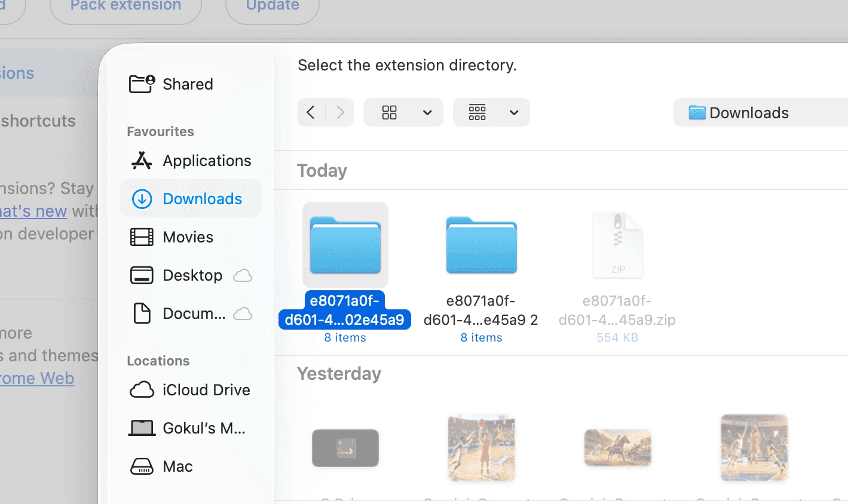Go forward in folder history
Screen dimensions: 848x504
[341, 112]
